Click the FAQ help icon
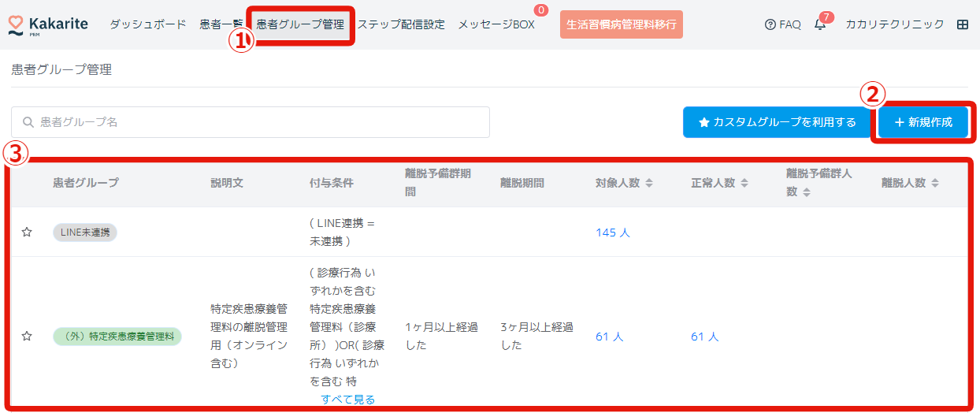Screen dimensions: 980x413 pos(770,24)
